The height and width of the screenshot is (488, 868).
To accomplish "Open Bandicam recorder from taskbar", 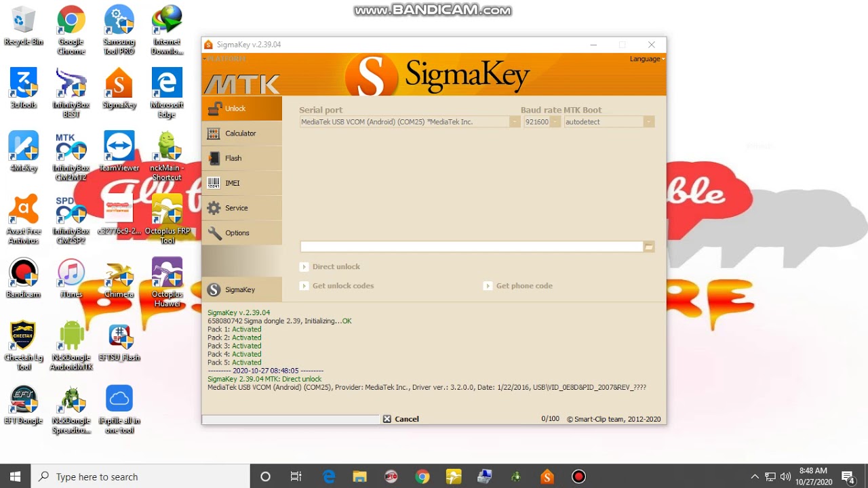I will click(x=578, y=476).
